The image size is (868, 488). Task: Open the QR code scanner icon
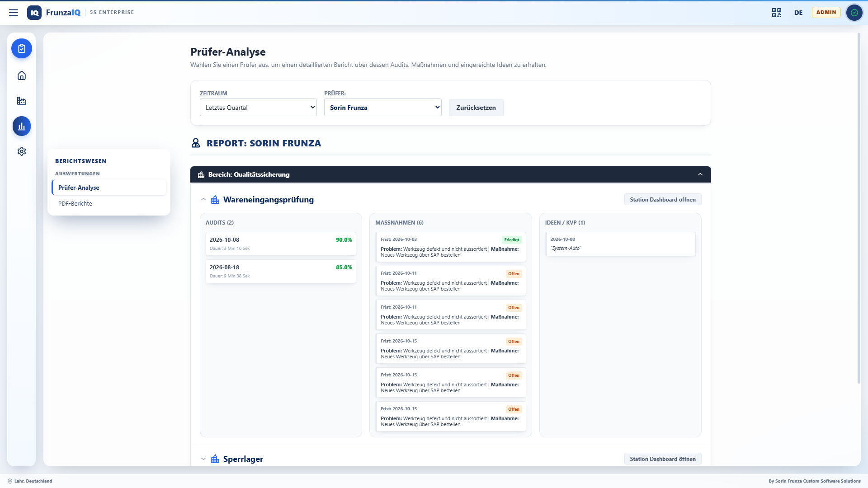777,13
